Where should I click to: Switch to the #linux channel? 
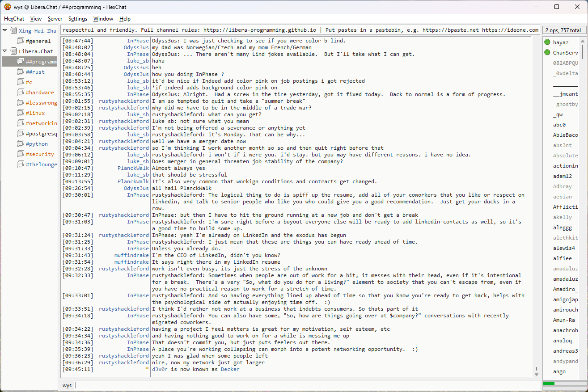pos(35,113)
